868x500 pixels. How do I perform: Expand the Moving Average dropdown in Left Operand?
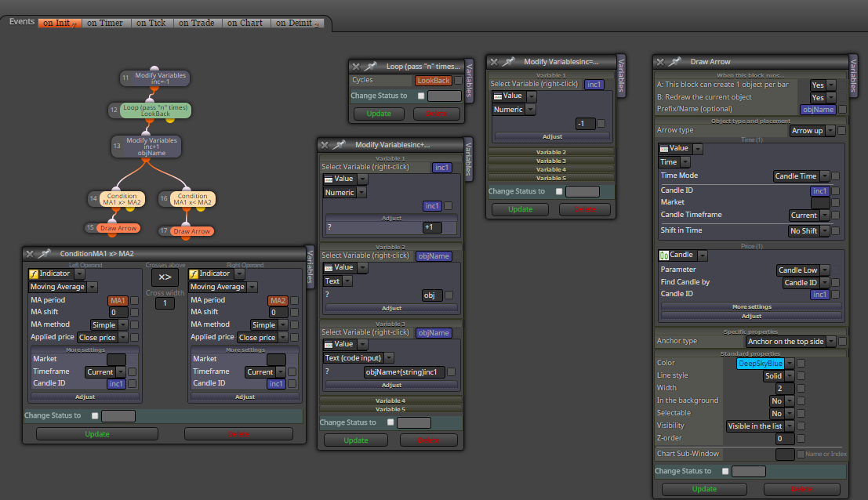click(63, 287)
